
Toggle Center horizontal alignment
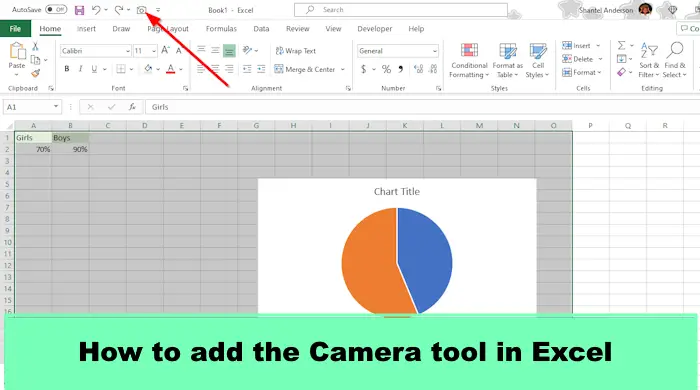pos(215,69)
